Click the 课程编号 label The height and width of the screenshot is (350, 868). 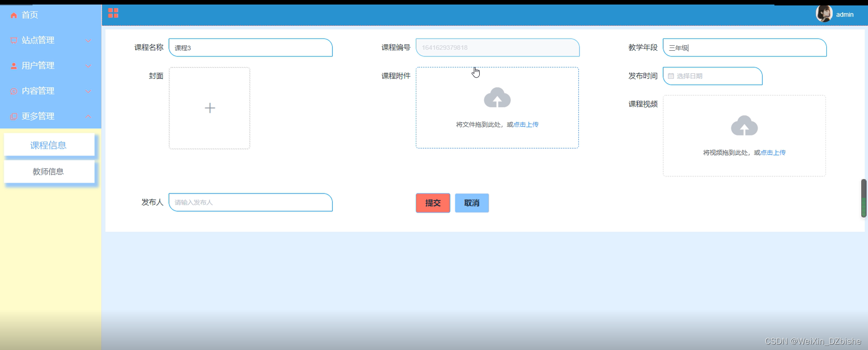click(396, 47)
